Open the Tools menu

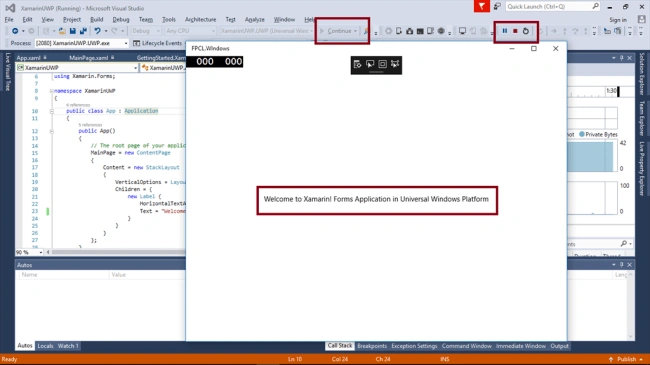(x=169, y=19)
